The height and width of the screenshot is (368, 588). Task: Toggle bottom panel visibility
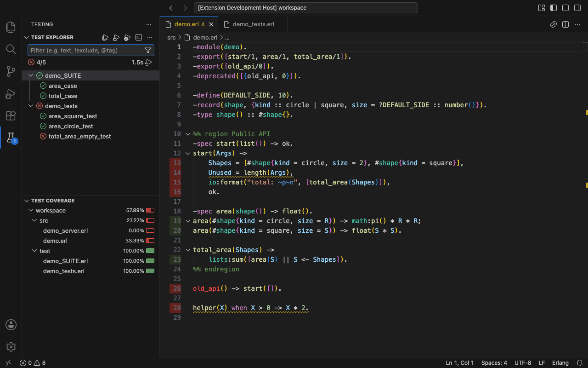tap(565, 8)
